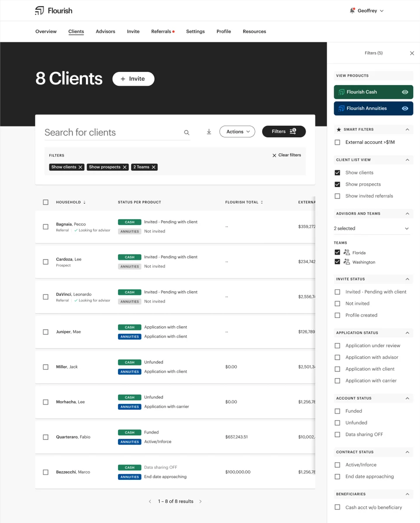This screenshot has height=523, width=420.
Task: Open the Geoffrey account menu
Action: 370,10
